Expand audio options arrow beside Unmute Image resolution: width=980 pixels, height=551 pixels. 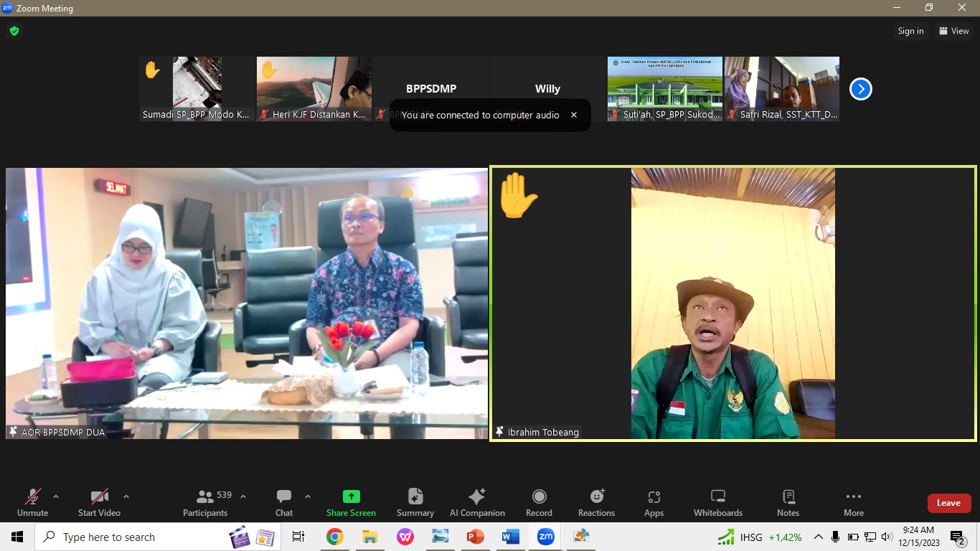56,496
